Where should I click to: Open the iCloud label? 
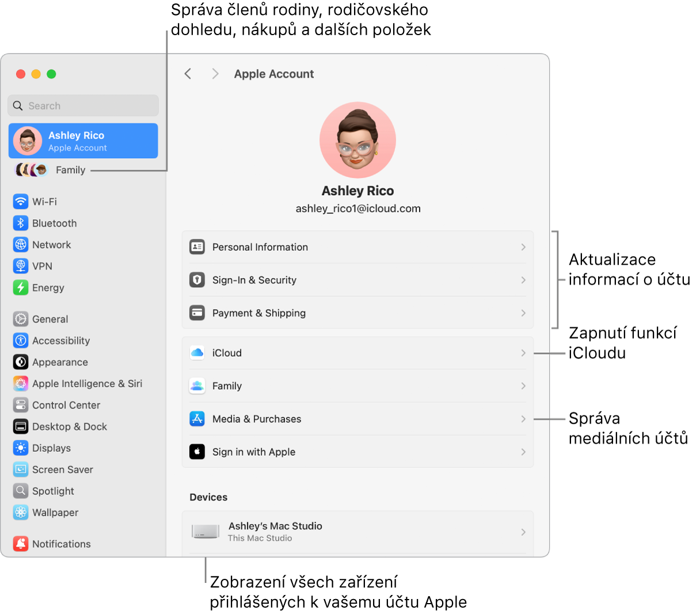pyautogui.click(x=227, y=353)
